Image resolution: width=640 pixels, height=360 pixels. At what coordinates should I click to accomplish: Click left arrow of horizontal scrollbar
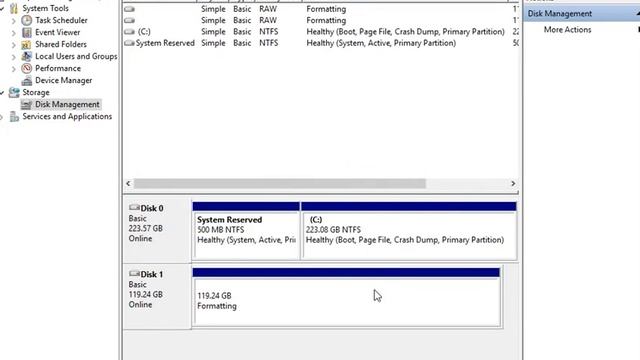(128, 184)
